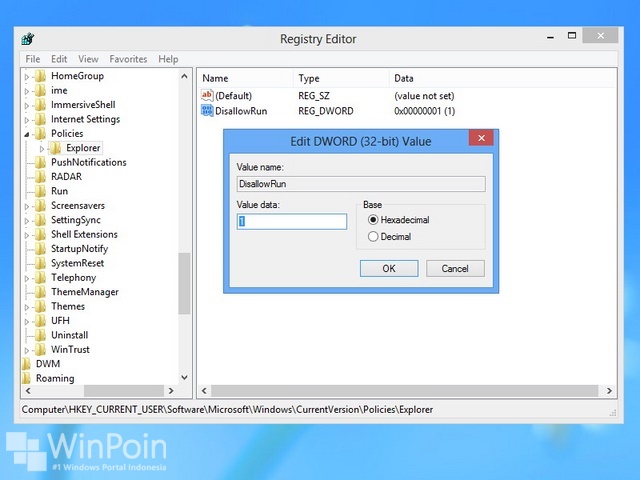Click the Registry Editor app icon in title bar
The image size is (640, 480).
click(28, 39)
